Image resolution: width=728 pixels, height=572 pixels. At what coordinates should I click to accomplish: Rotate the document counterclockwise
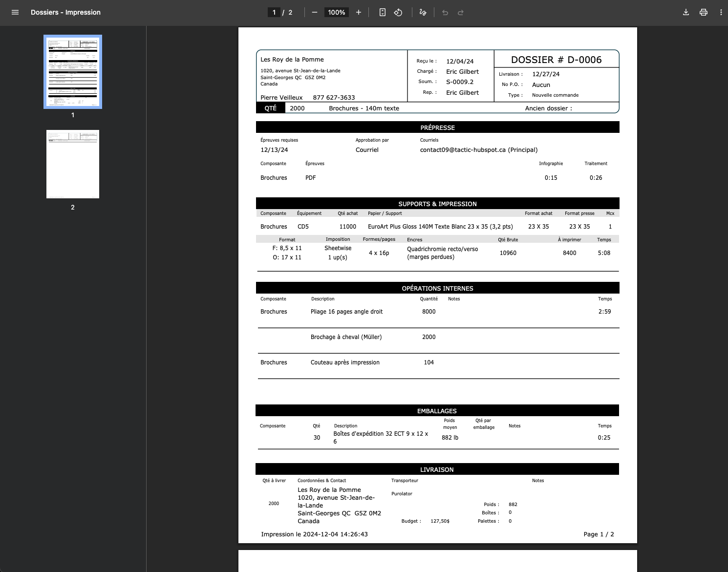point(398,12)
